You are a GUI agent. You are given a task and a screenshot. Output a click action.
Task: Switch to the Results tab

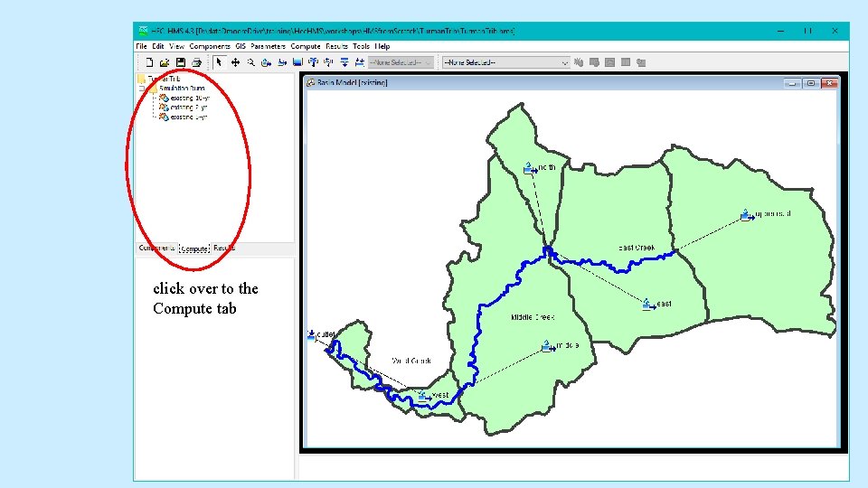coord(224,248)
